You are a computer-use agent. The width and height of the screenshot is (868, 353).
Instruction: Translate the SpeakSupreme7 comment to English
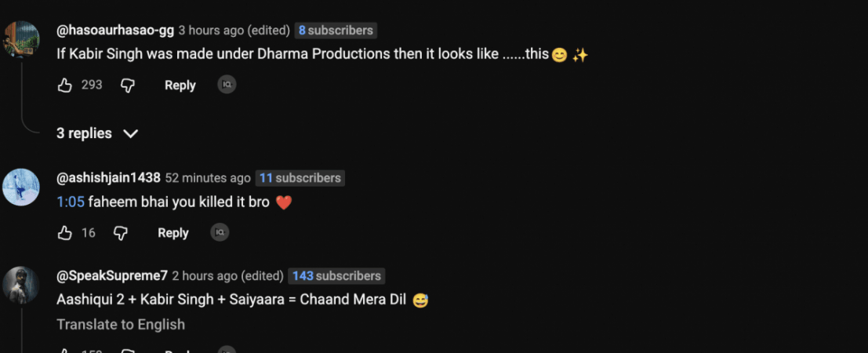tap(121, 324)
